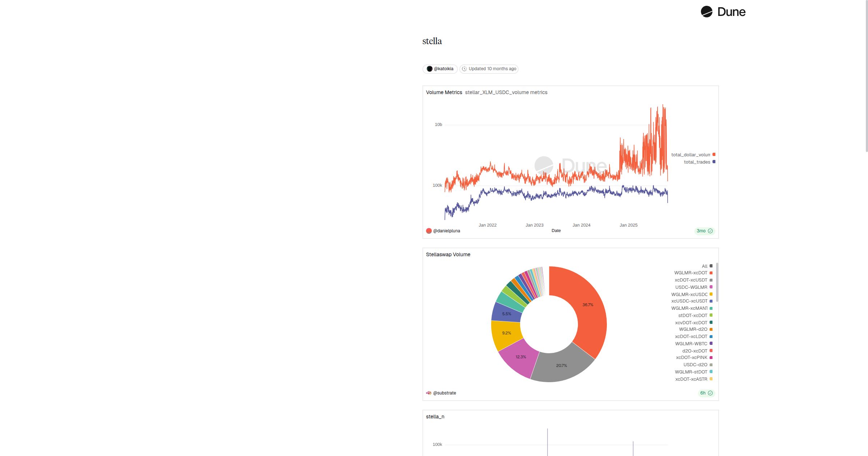
Task: Click the danielpluna red avatar icon
Action: (x=429, y=231)
